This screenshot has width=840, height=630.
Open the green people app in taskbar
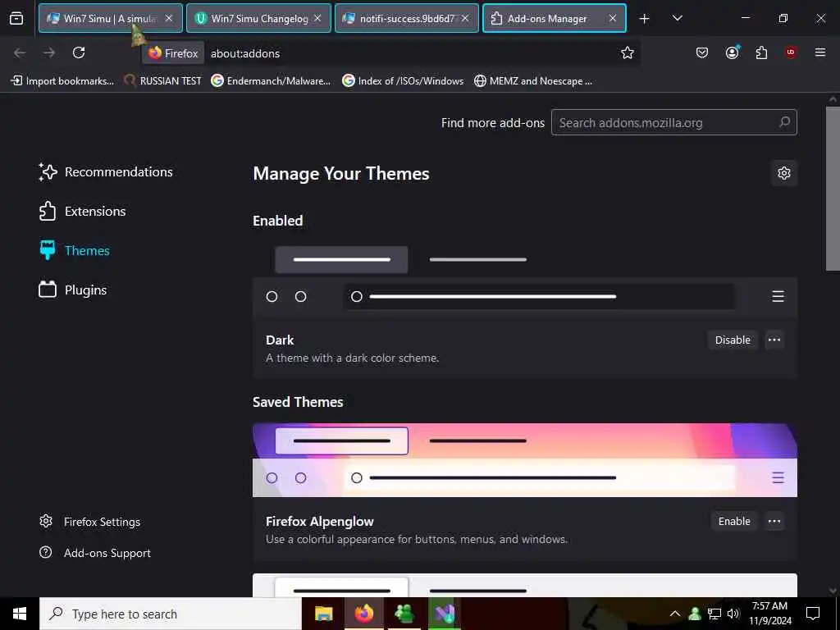point(404,614)
